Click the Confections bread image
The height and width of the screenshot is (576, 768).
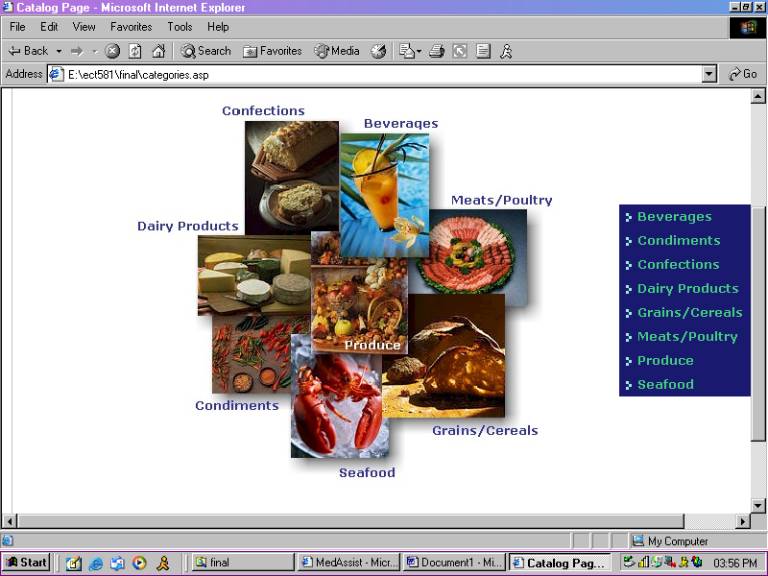[x=291, y=176]
